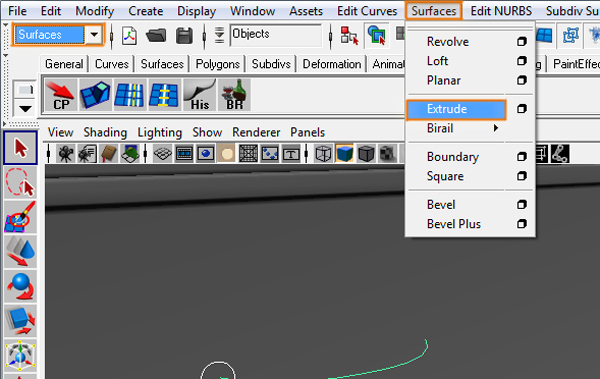Viewport: 600px width, 379px height.
Task: Click the open scene folder icon
Action: 156,36
